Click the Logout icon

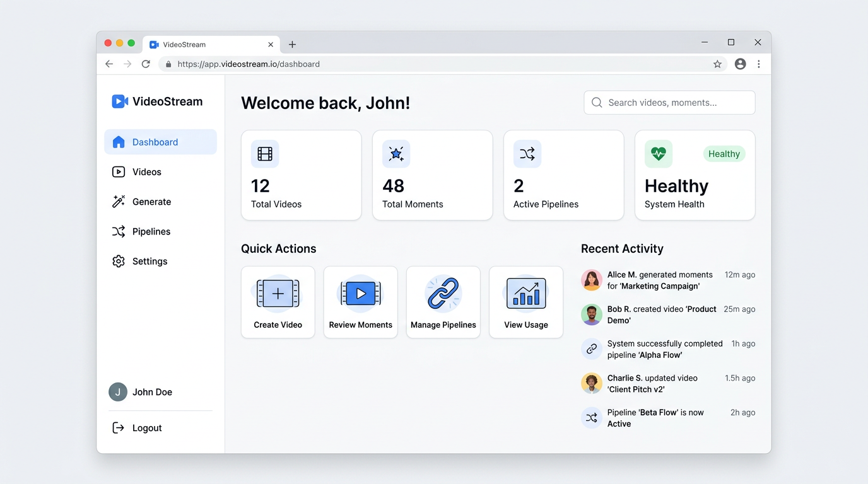tap(118, 427)
